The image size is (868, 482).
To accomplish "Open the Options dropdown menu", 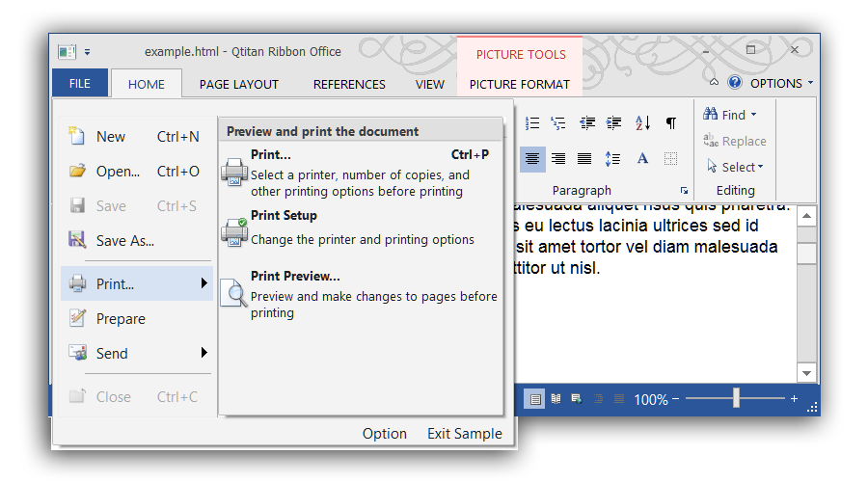I will coord(781,83).
